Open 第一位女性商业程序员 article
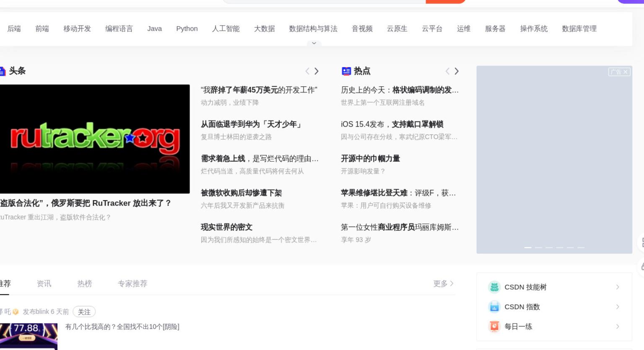Screen dimensions: 644x350 (x=400, y=227)
